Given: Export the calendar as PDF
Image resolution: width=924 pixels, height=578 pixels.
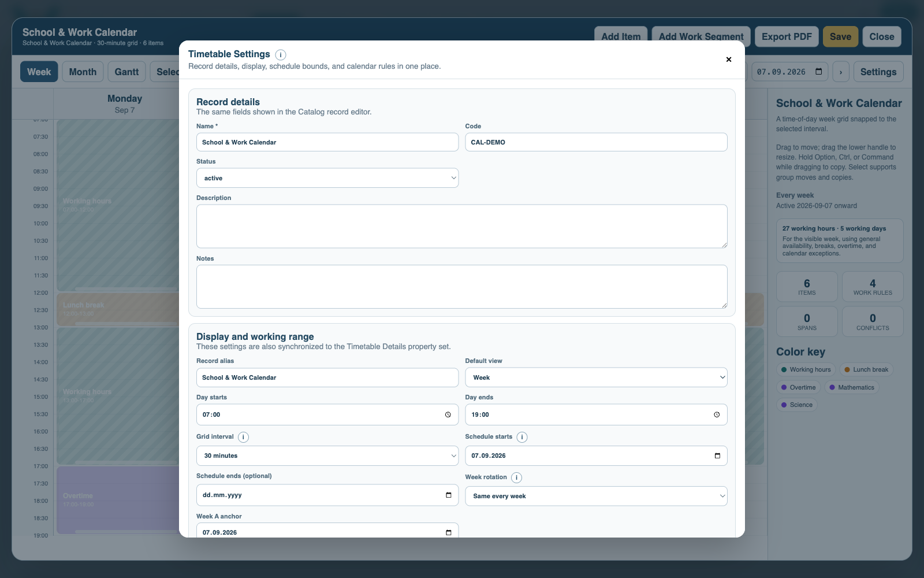Looking at the screenshot, I should pos(787,36).
